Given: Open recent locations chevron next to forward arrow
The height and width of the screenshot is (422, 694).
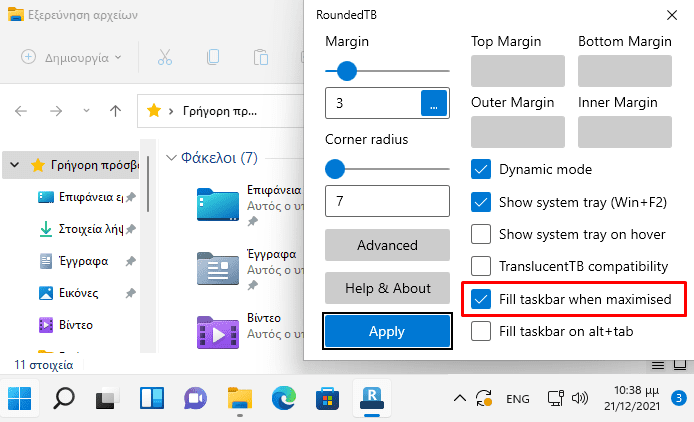Looking at the screenshot, I should coord(86,111).
